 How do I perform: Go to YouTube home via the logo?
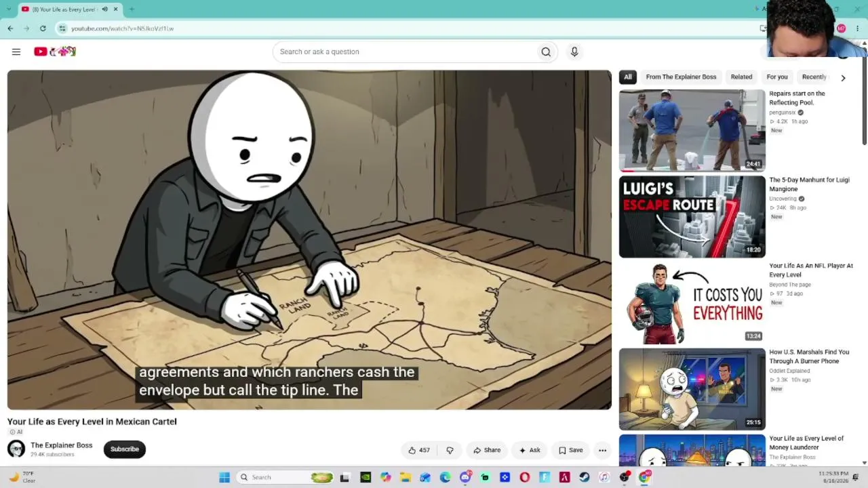(55, 52)
